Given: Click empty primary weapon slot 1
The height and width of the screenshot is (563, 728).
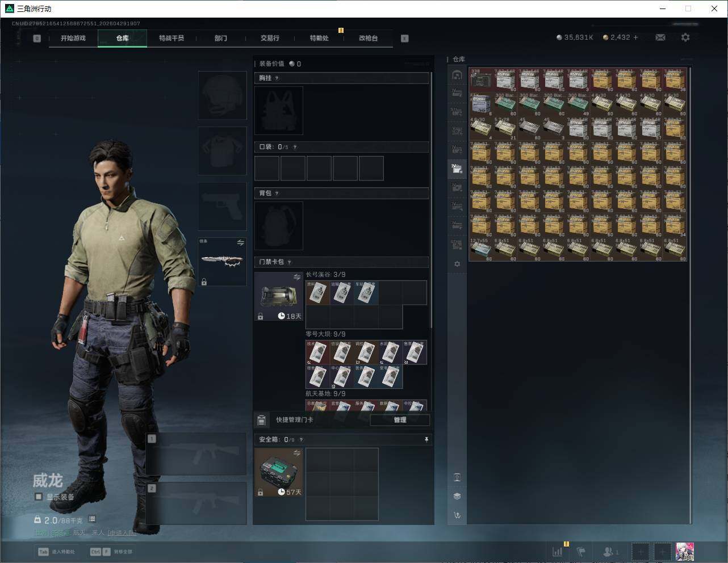Looking at the screenshot, I should click(x=196, y=454).
